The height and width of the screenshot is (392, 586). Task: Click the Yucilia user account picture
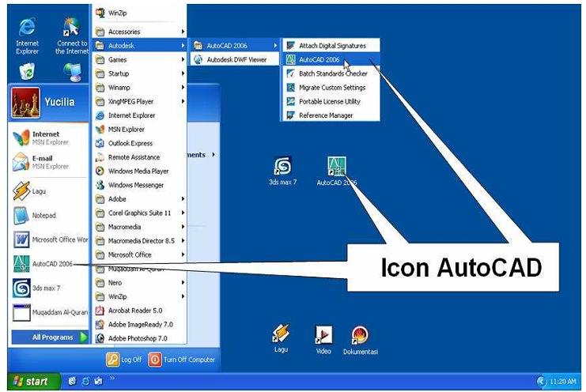point(25,103)
